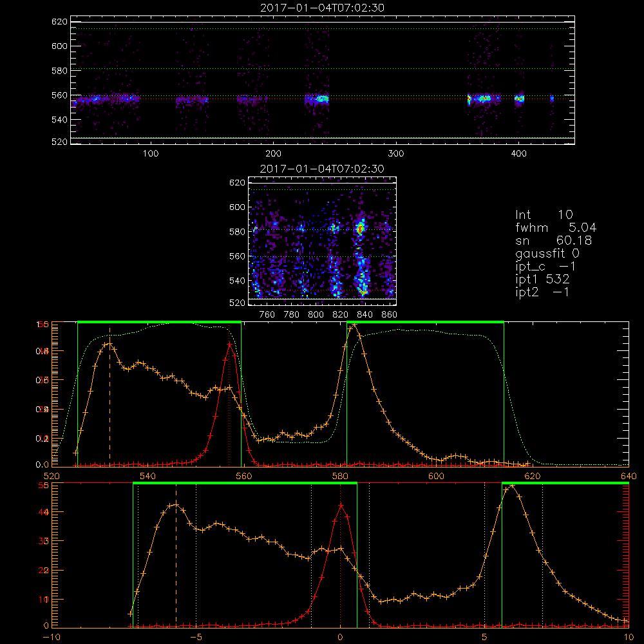This screenshot has height=644, width=644.
Task: Click y-axis label 580 on top spectrogram
Action: click(x=59, y=71)
